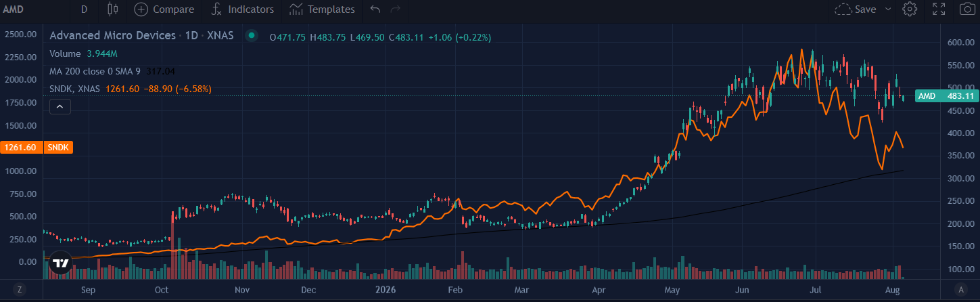
Task: Click the 2026 date axis label
Action: tap(386, 289)
